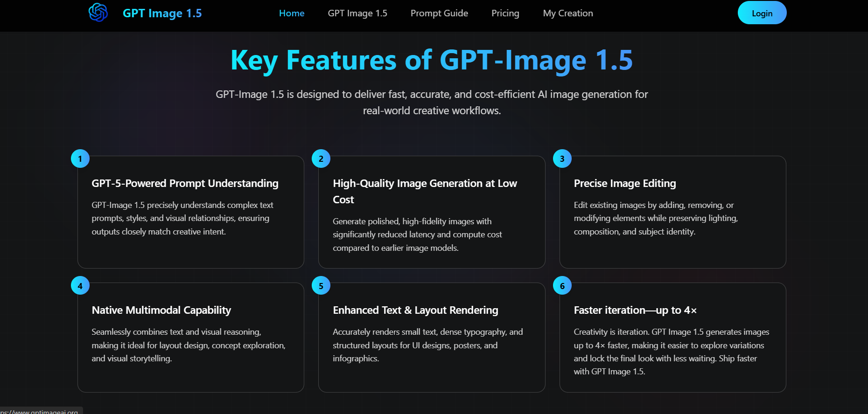The image size is (868, 414).
Task: Click the GPT Image logo icon
Action: coord(98,13)
